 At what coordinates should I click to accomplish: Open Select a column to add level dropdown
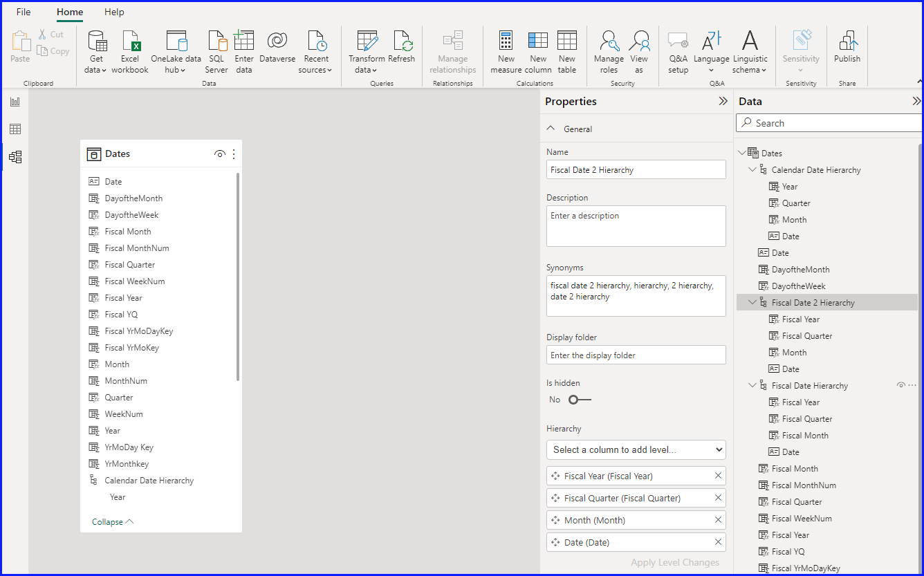pyautogui.click(x=636, y=449)
